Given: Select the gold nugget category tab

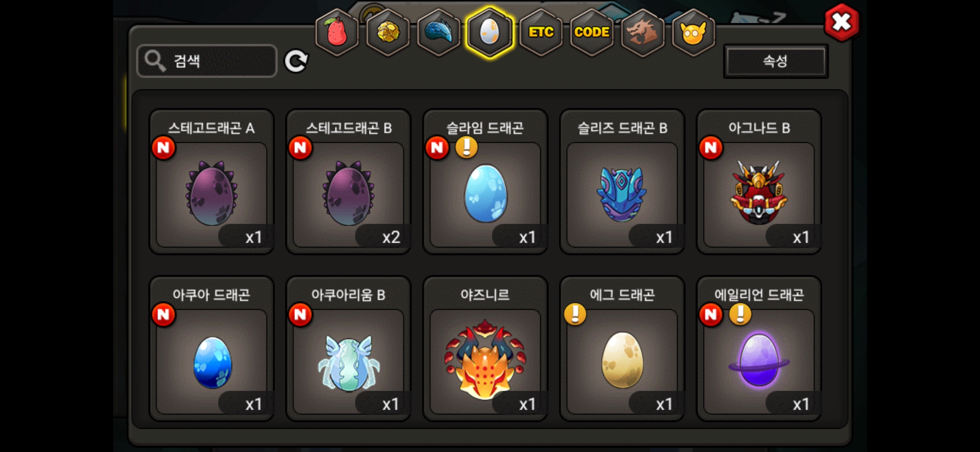Looking at the screenshot, I should 388,32.
